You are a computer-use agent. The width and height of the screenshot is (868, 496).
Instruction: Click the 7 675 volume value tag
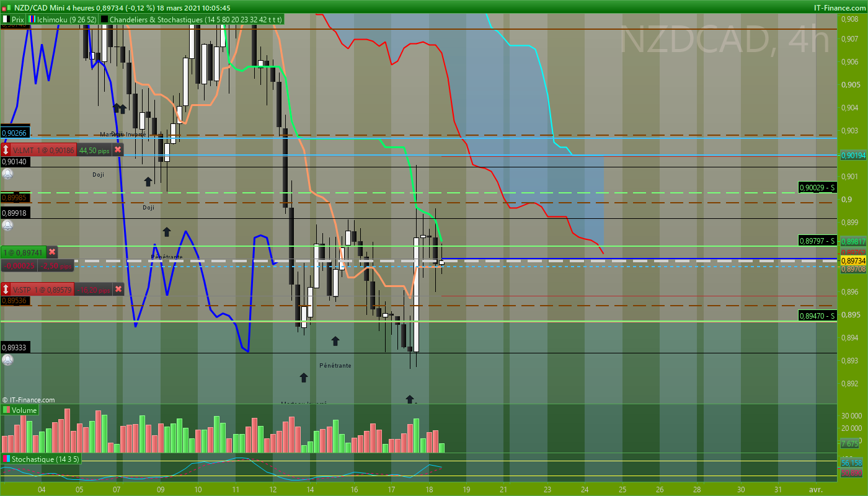click(x=850, y=443)
